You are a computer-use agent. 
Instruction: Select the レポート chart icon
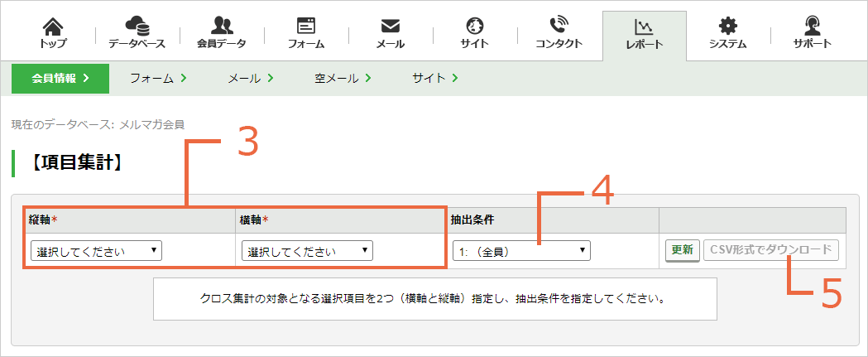point(644,26)
